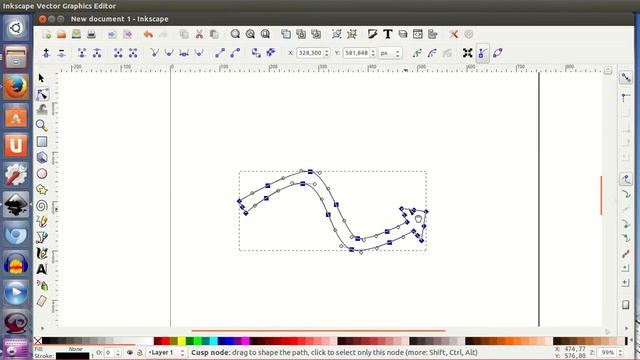Screen dimensions: 640x360
Task: Select the Tweak tool
Action: [42, 109]
